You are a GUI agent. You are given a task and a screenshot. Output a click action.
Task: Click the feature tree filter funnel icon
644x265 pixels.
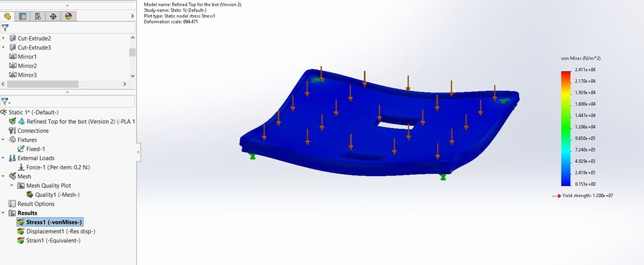coord(5,27)
